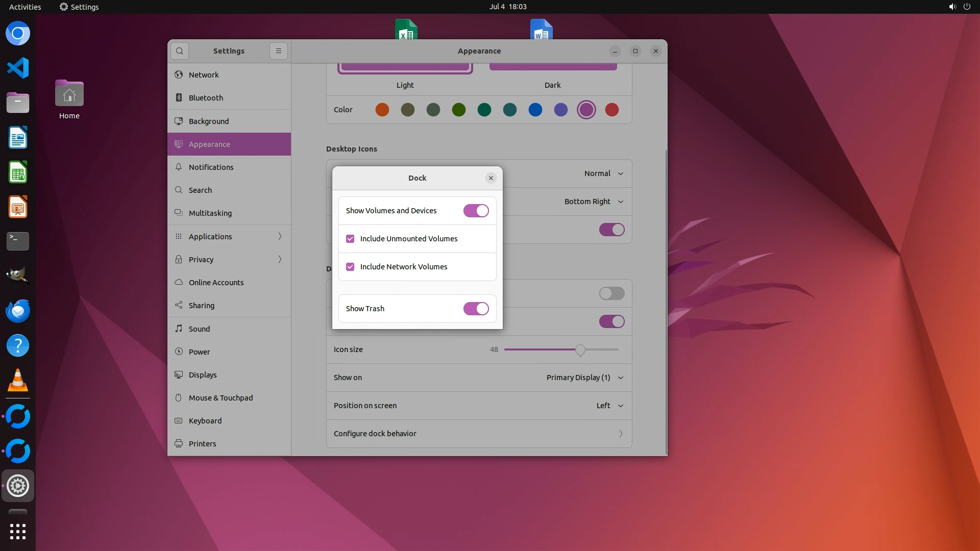The width and height of the screenshot is (980, 551).
Task: Launch the Terminal icon in the dock
Action: click(18, 241)
